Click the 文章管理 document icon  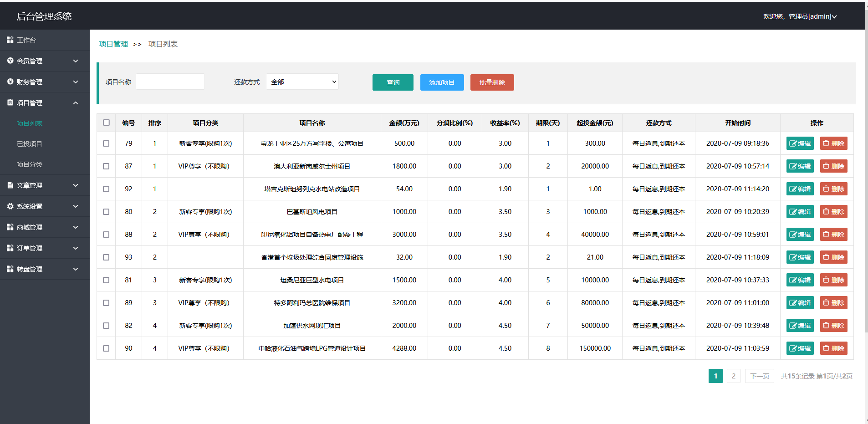pyautogui.click(x=10, y=185)
